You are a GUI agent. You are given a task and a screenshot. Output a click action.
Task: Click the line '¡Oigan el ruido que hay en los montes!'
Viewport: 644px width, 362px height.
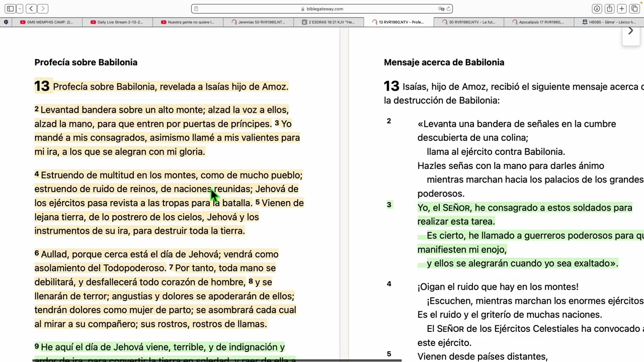tap(498, 287)
